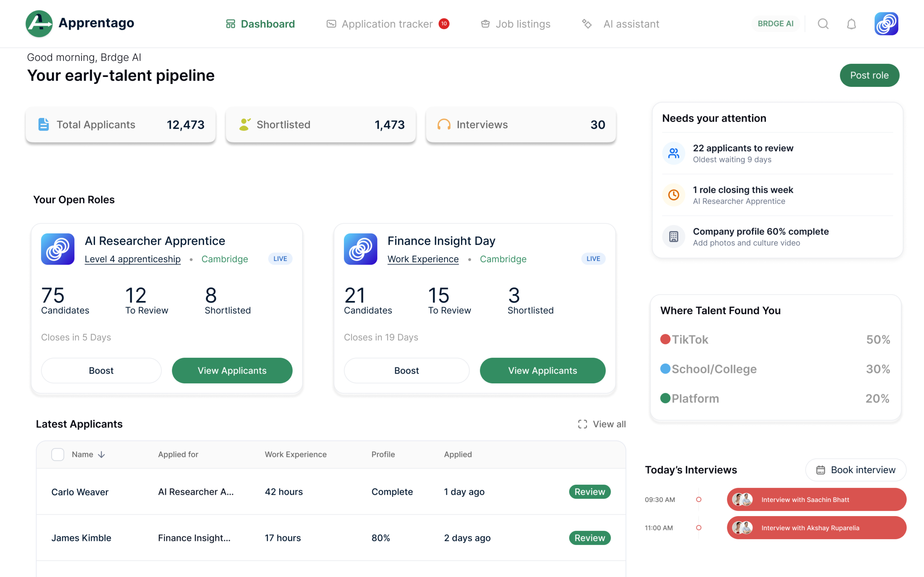
Task: Open the notifications bell
Action: point(851,24)
